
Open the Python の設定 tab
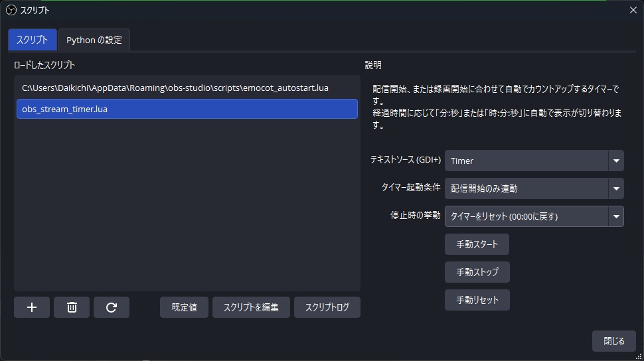point(94,40)
